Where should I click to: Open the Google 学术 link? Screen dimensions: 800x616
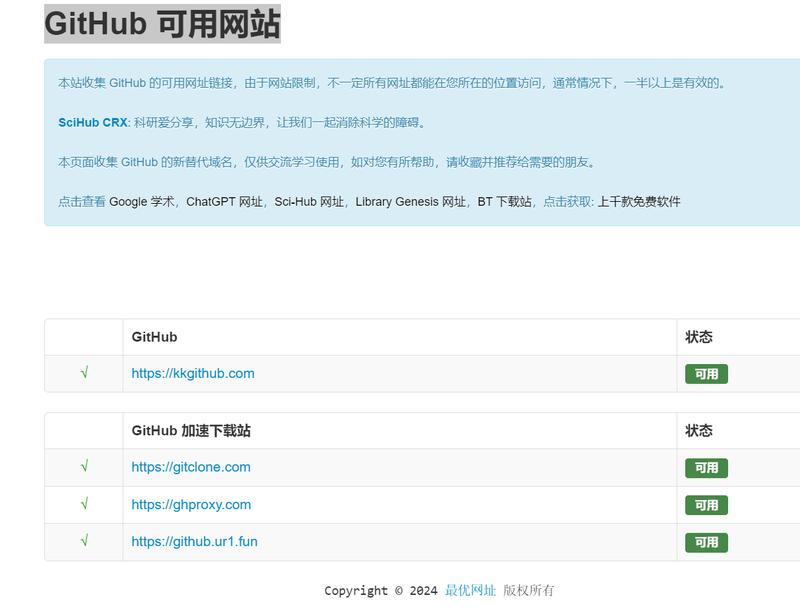pyautogui.click(x=141, y=202)
